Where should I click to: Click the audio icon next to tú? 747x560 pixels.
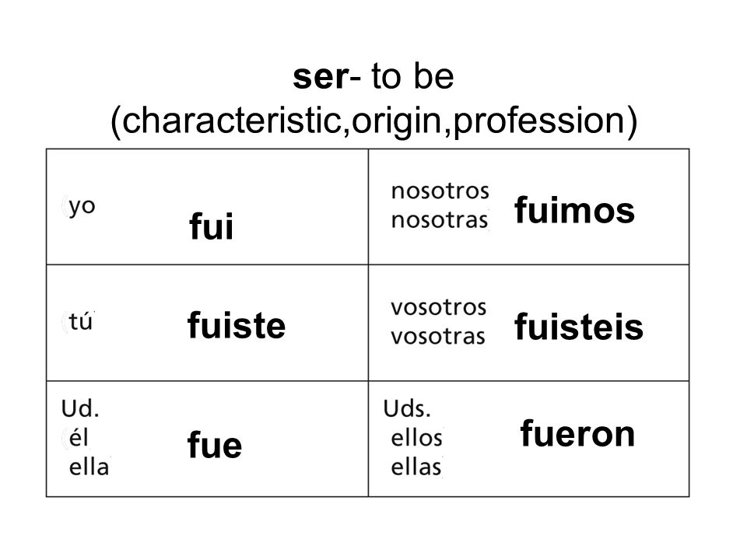pyautogui.click(x=65, y=322)
